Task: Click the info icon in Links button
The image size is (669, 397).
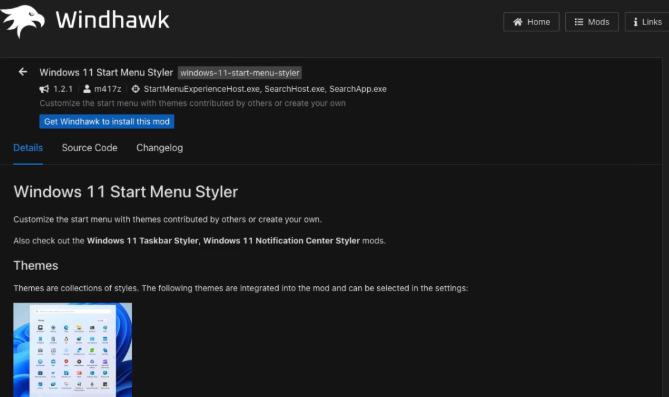Action: click(x=635, y=22)
